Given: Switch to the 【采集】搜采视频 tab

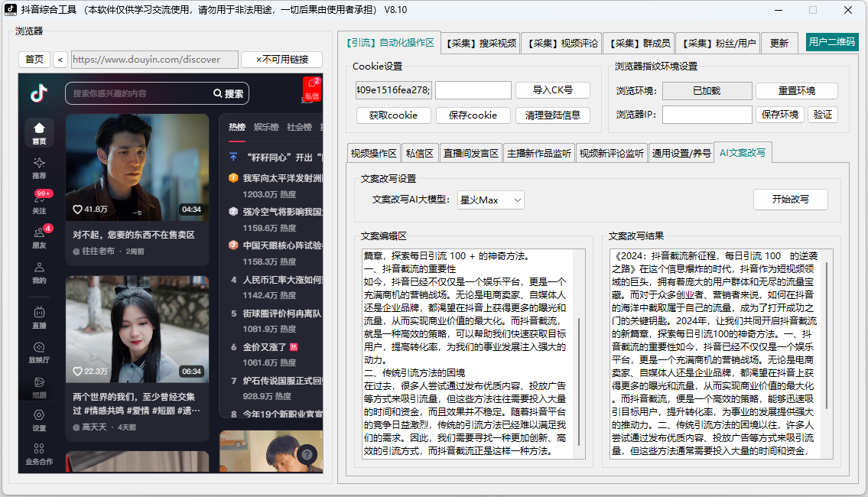Looking at the screenshot, I should pos(481,43).
